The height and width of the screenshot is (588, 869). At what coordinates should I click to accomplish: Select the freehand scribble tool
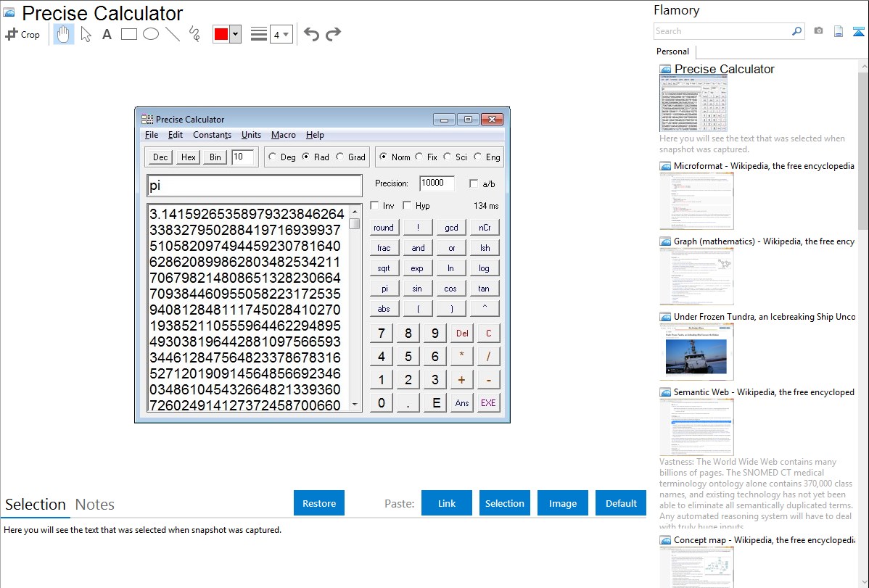coord(194,34)
